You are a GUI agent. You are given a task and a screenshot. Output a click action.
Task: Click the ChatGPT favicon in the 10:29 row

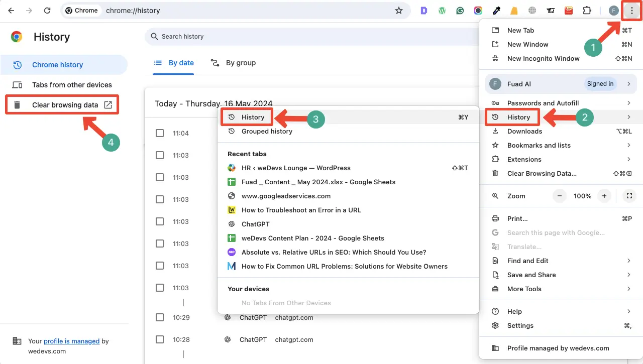click(x=228, y=317)
